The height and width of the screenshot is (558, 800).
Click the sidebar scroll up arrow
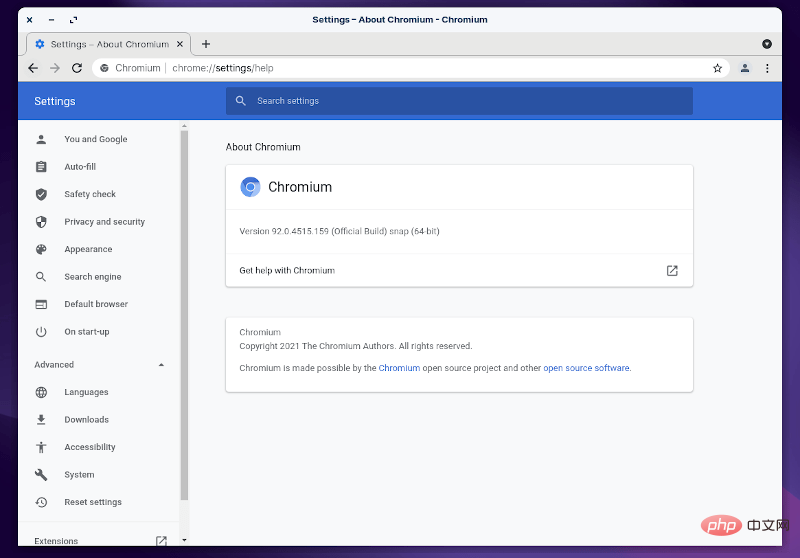184,125
